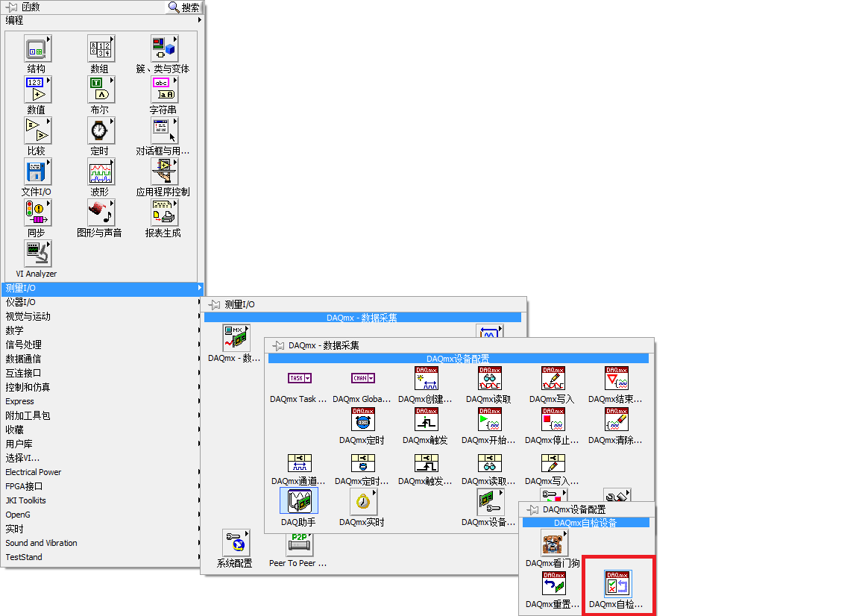The height and width of the screenshot is (616, 859).
Task: Select the DAQmx触发 VI icon
Action: [427, 419]
